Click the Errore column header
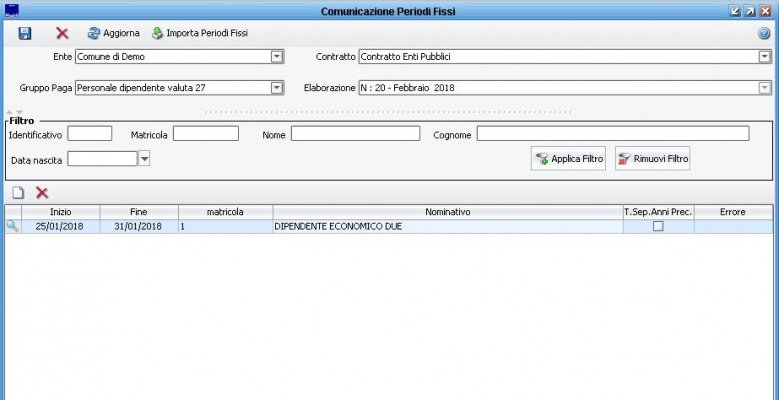Viewport: 779px width, 400px height. [733, 212]
